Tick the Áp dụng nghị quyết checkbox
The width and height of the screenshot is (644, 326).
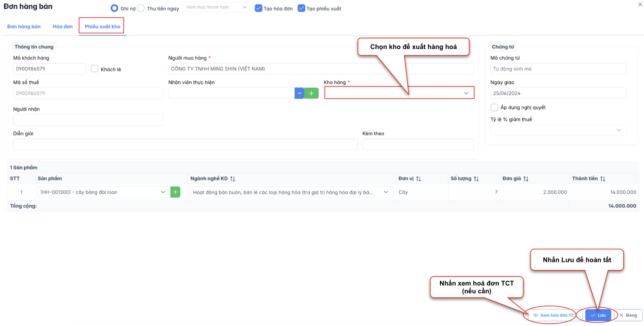click(x=494, y=107)
